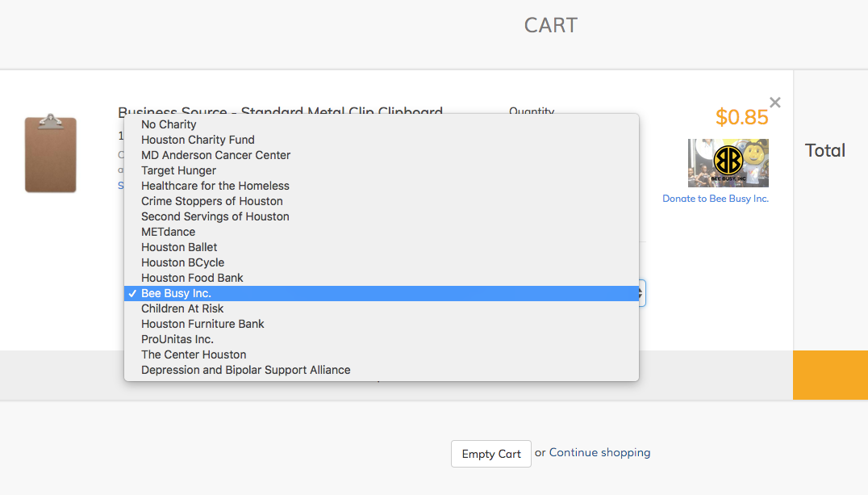Choose No Charity from the dropdown list
Image resolution: width=868 pixels, height=495 pixels.
tap(382, 124)
